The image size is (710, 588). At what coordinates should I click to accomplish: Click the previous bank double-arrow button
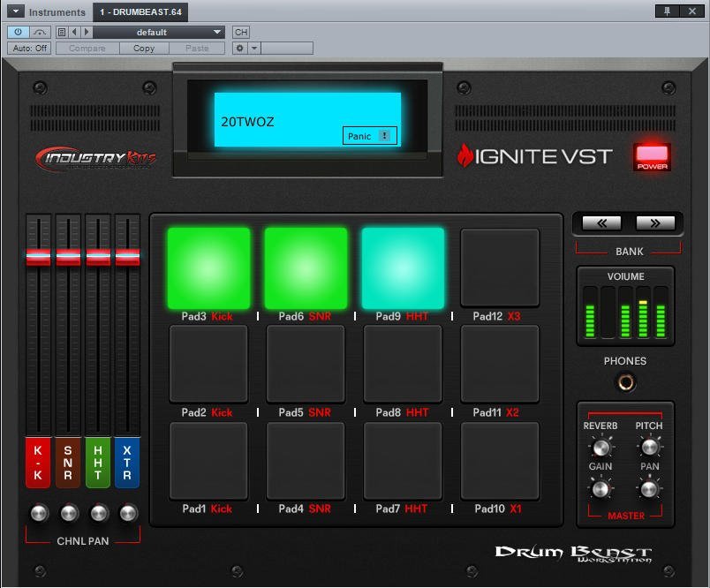coord(601,222)
